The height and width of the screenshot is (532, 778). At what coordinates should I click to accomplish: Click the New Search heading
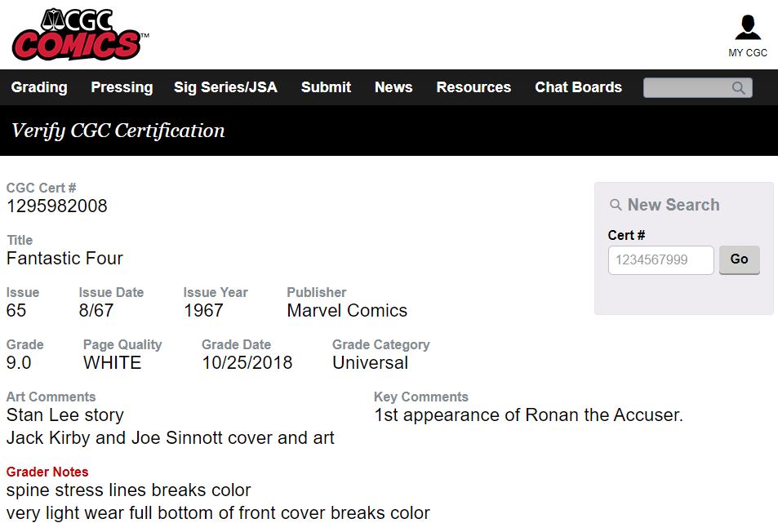[x=674, y=205]
